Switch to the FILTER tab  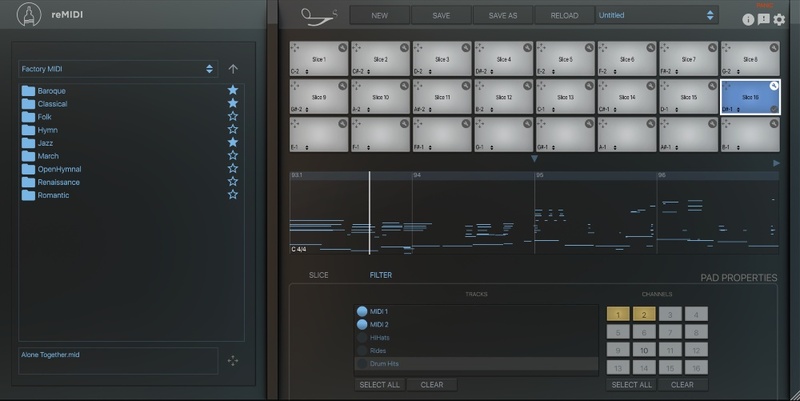(380, 274)
